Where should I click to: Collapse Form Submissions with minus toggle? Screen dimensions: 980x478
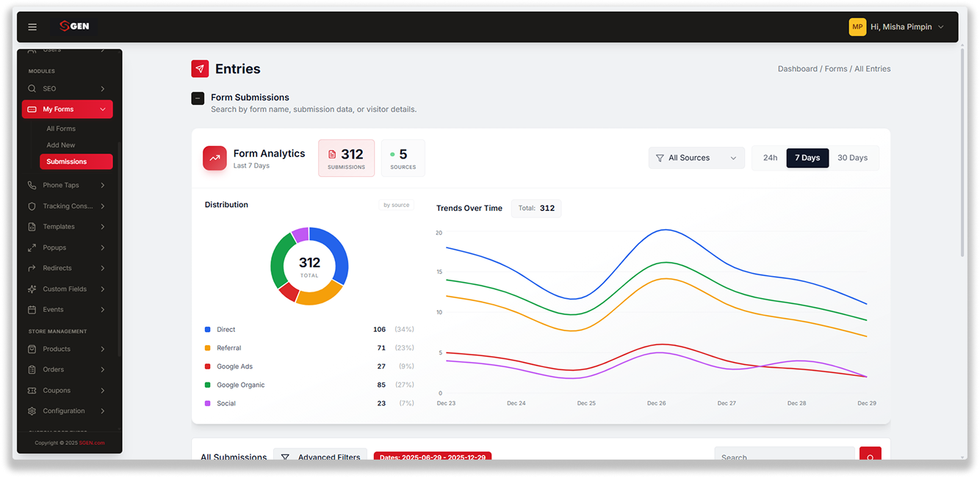(198, 98)
